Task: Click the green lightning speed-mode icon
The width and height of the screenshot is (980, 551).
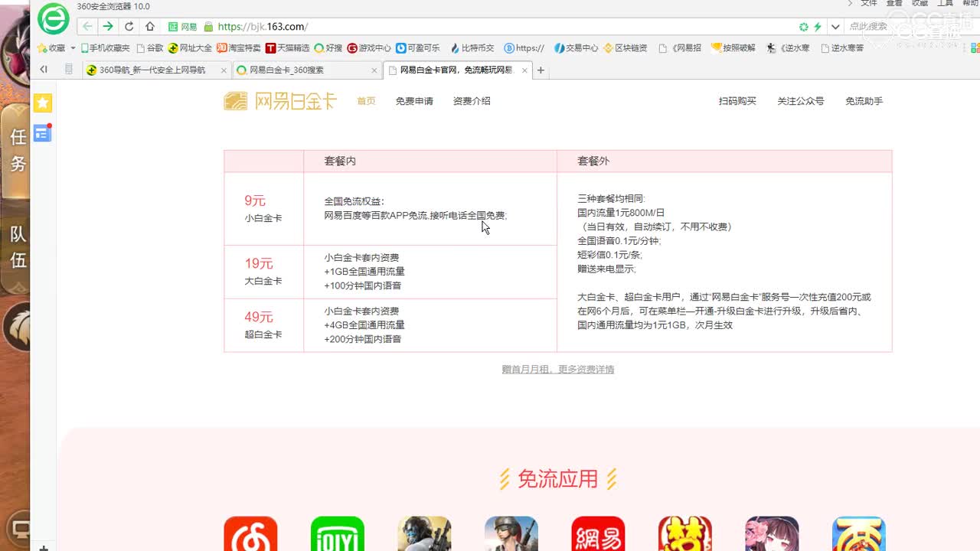Action: coord(818,27)
